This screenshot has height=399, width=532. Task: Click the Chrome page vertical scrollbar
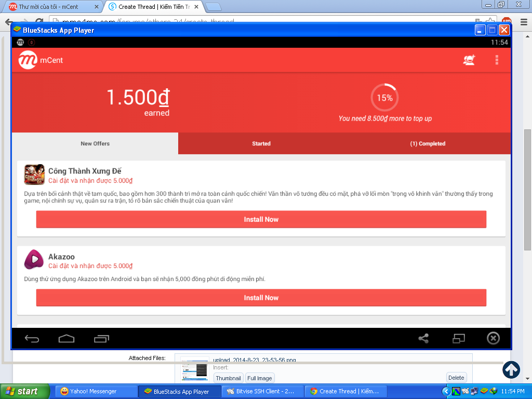527,190
